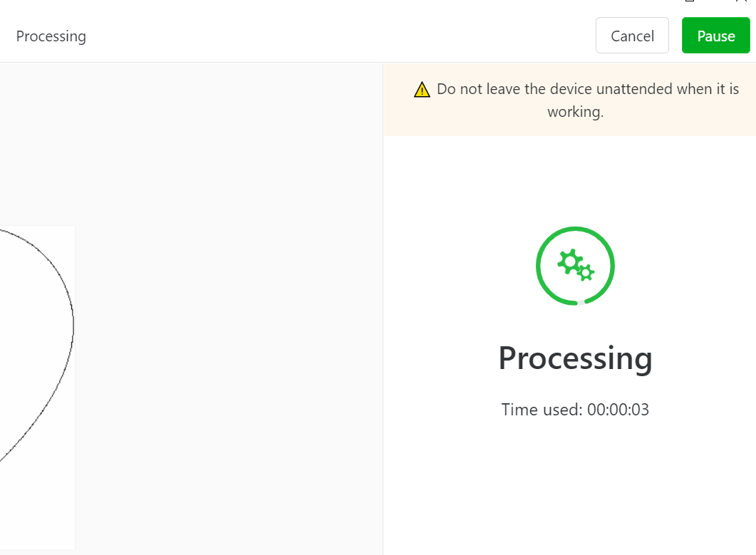The height and width of the screenshot is (555, 756).
Task: Click the Pause button
Action: [x=715, y=35]
